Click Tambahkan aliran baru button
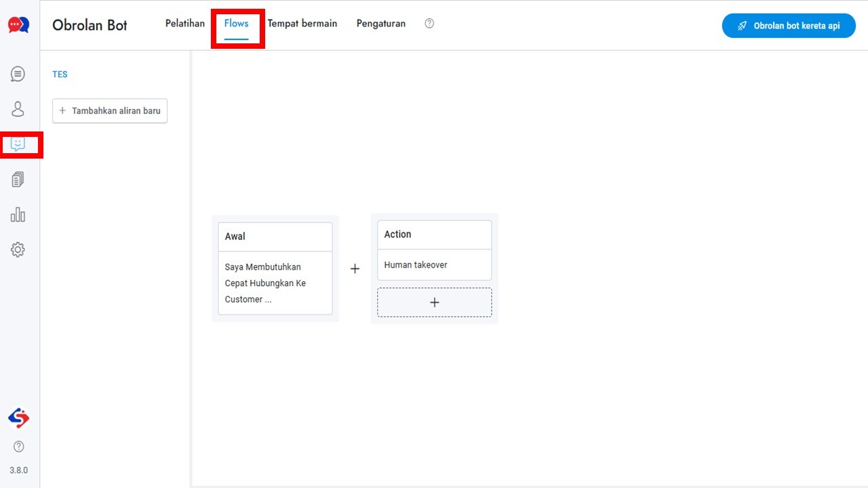The width and height of the screenshot is (868, 488). coord(110,110)
